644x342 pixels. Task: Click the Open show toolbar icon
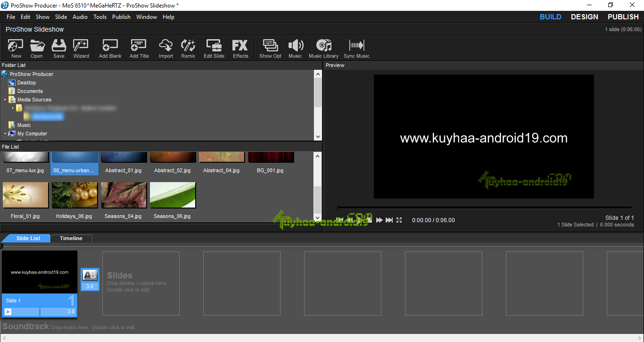37,49
